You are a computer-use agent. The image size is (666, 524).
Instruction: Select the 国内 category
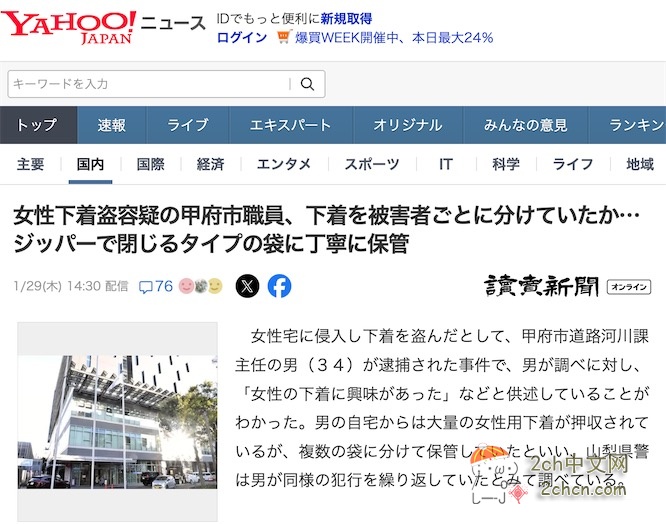[90, 164]
